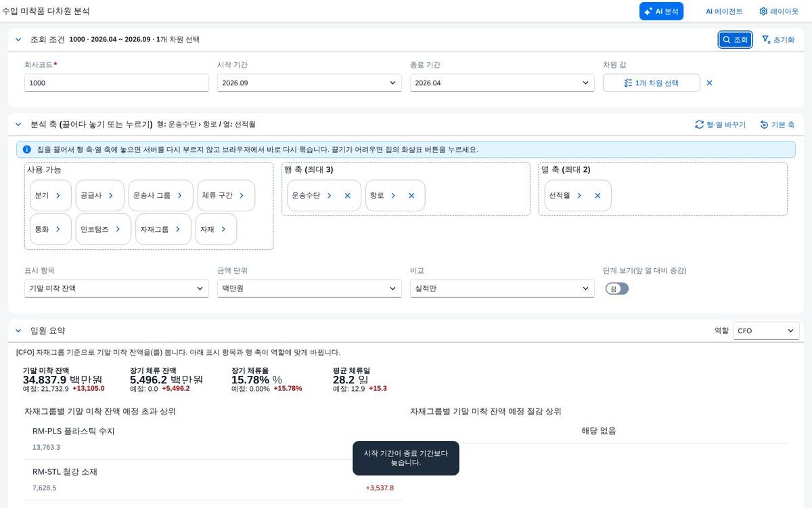Open the 비교 dropdown

point(502,289)
